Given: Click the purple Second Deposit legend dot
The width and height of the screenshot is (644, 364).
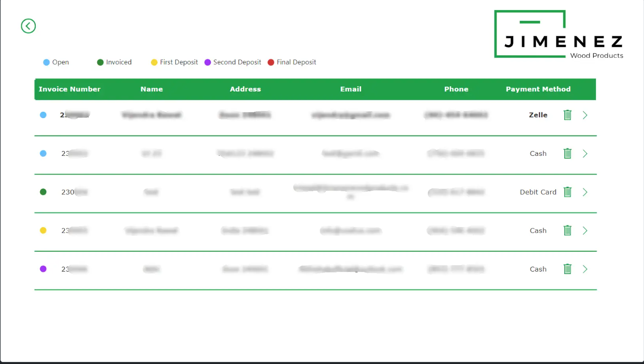Looking at the screenshot, I should tap(207, 62).
